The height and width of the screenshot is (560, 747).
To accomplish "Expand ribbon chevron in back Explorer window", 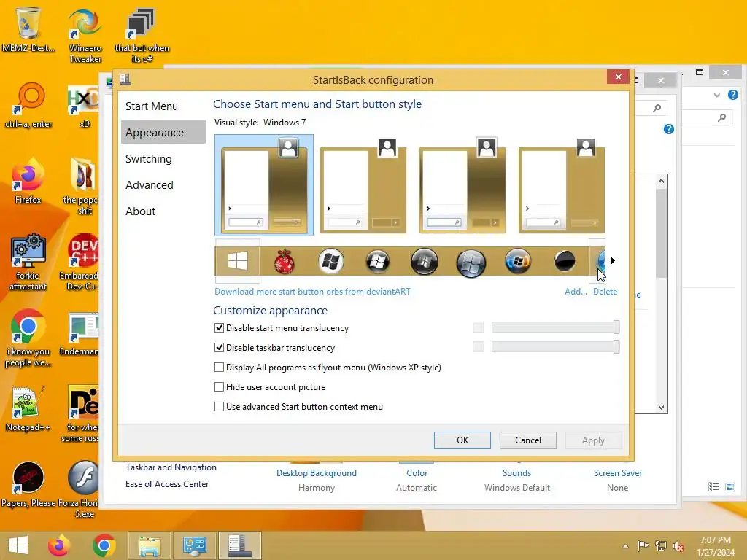I will [x=717, y=96].
